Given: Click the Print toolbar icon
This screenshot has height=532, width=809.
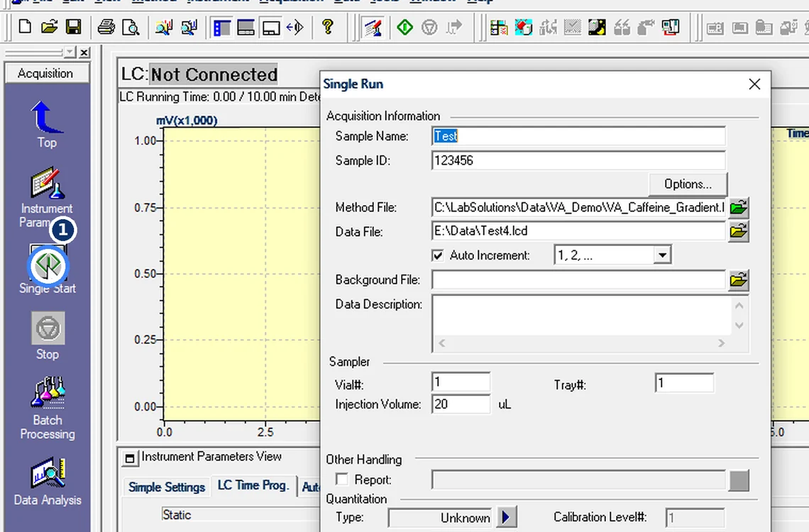Looking at the screenshot, I should (x=106, y=27).
